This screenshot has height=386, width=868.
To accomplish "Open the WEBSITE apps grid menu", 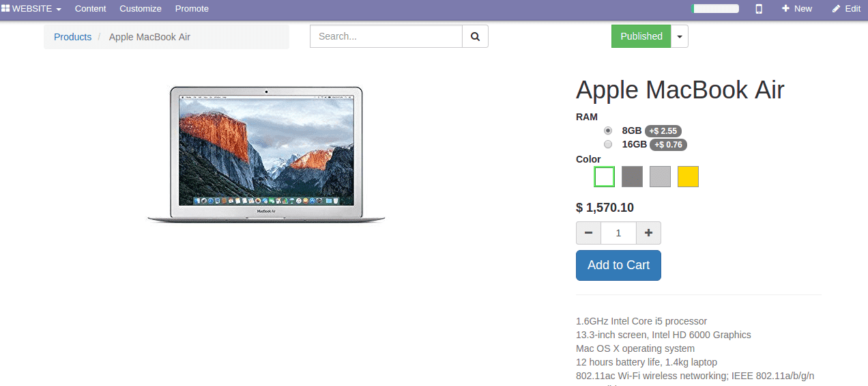I will click(31, 9).
